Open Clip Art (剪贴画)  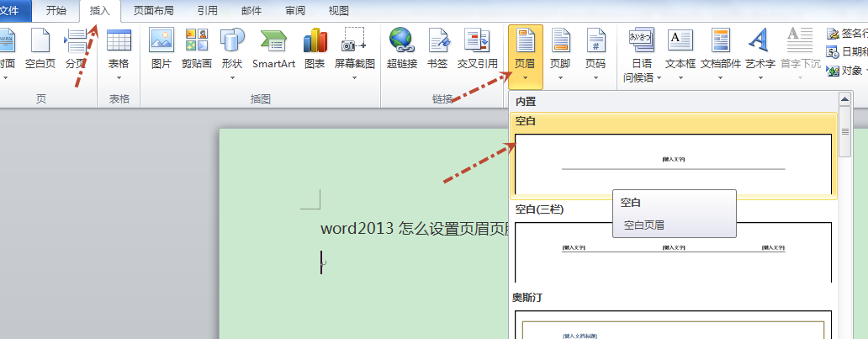pyautogui.click(x=197, y=50)
